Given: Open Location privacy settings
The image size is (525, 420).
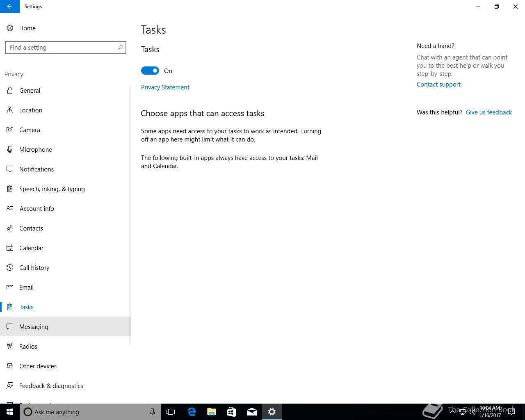Looking at the screenshot, I should click(x=66, y=110).
